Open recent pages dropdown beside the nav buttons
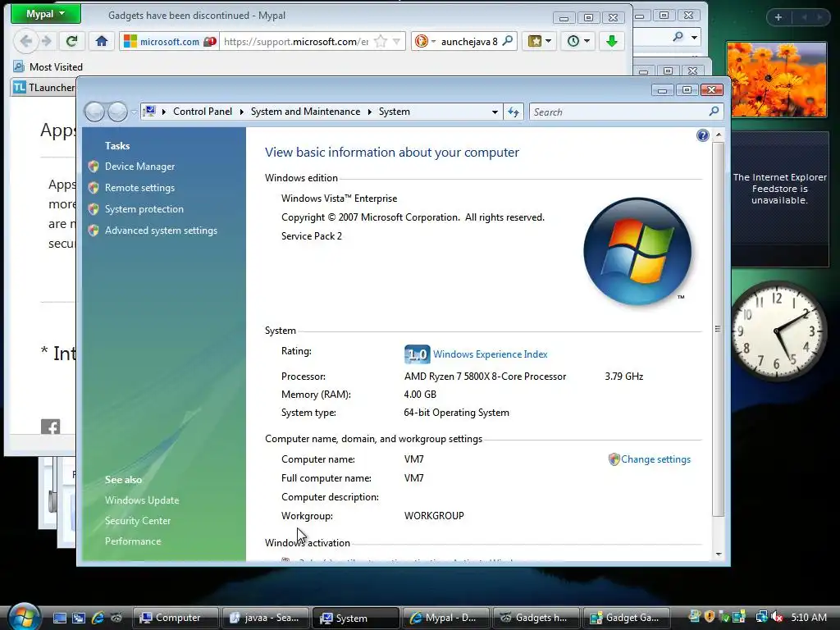840x630 pixels. click(134, 112)
